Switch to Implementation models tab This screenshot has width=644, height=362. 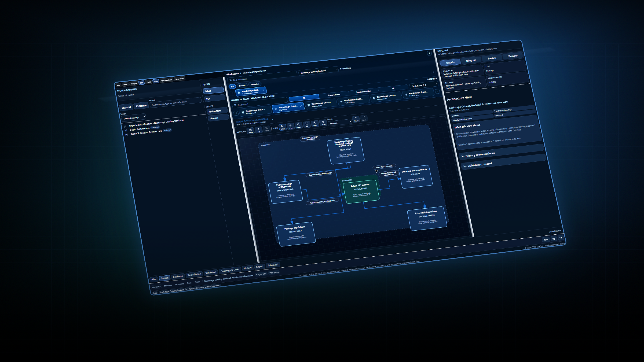[364, 91]
